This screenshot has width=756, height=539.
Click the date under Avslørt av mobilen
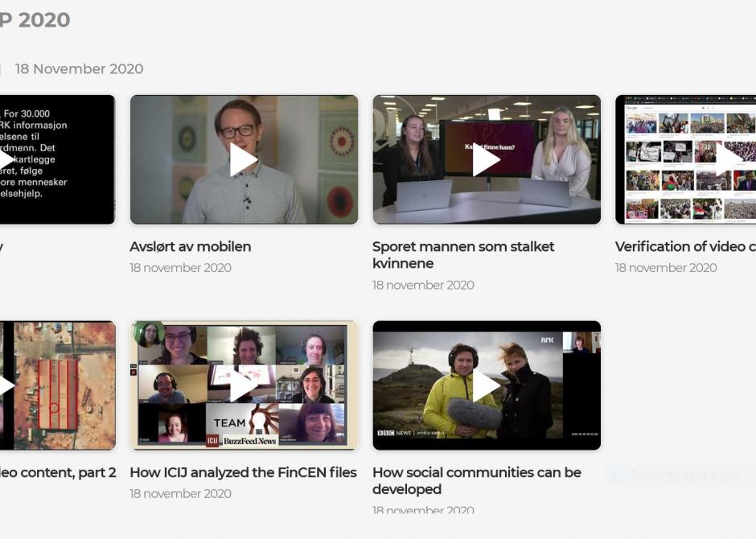(180, 268)
